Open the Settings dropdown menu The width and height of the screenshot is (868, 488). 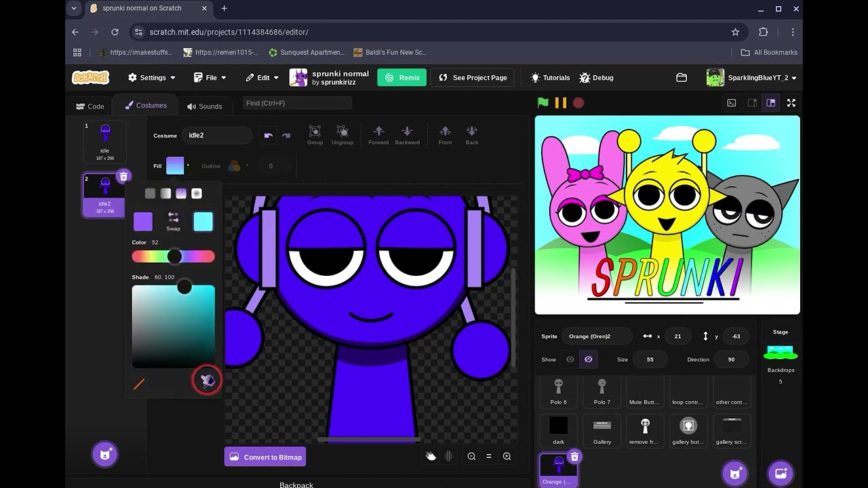point(152,78)
